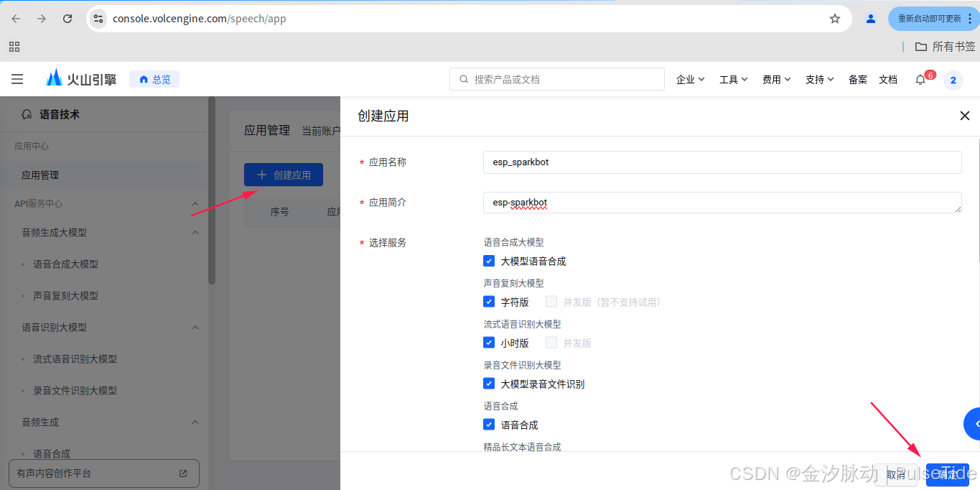This screenshot has width=980, height=490.
Task: Collapse the 语音识别大模型 group
Action: tap(195, 328)
